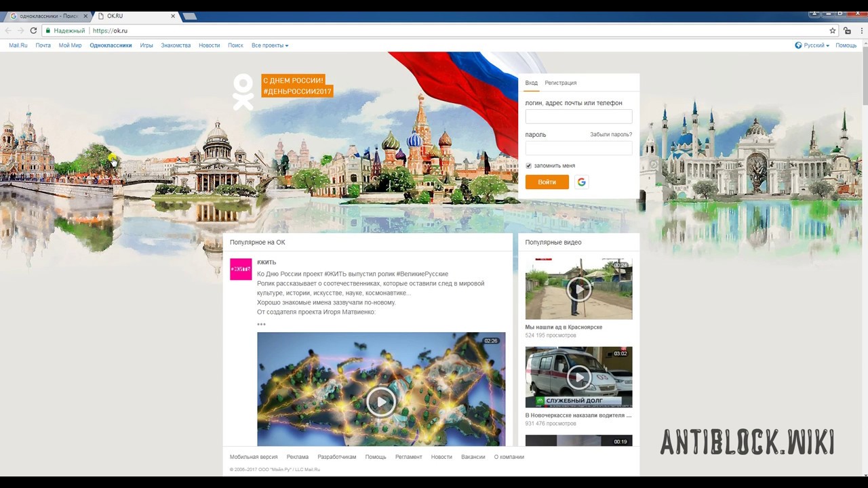The height and width of the screenshot is (488, 868).
Task: Open Новости in the top navigation
Action: coord(209,45)
